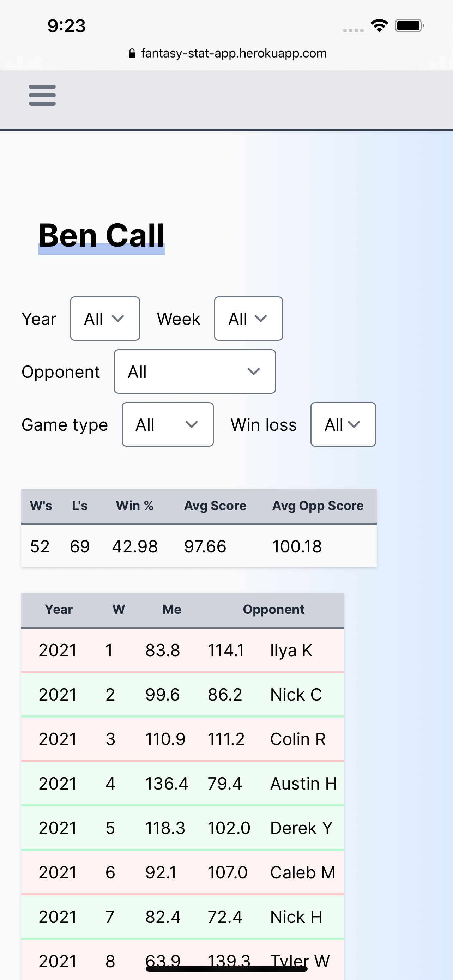Screen dimensions: 453x980
Task: Tap the lock icon beside the URL
Action: click(132, 53)
